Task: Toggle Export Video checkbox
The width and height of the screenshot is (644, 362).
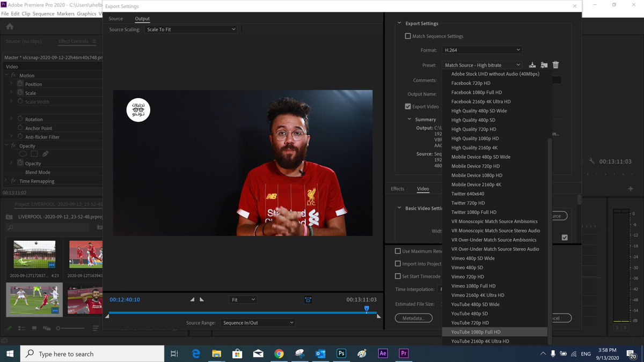Action: [408, 106]
